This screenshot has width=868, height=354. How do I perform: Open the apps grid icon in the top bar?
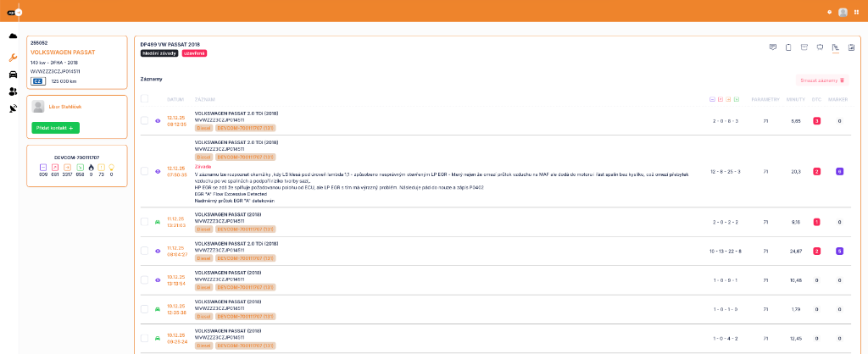(x=857, y=12)
